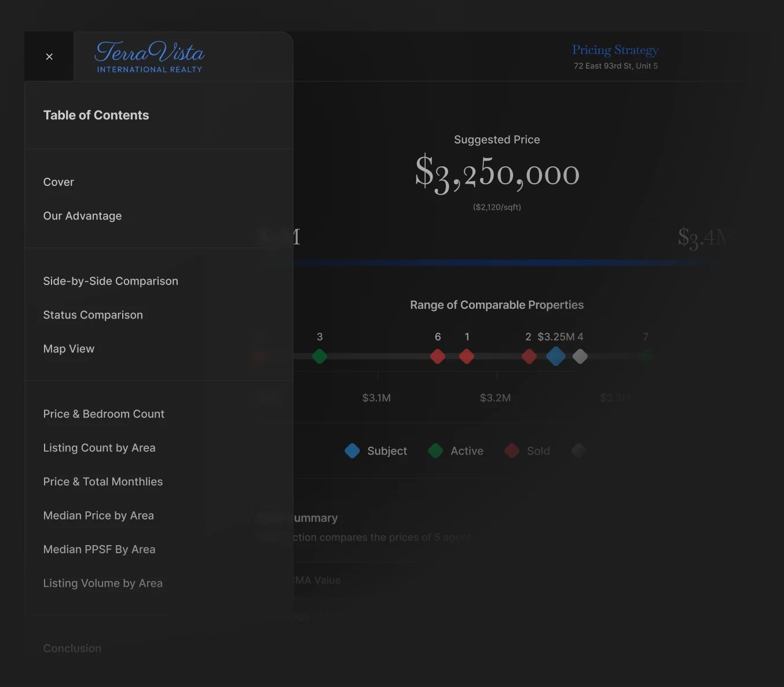This screenshot has height=687, width=784.
Task: Click the Table of Contents heading
Action: pos(96,115)
